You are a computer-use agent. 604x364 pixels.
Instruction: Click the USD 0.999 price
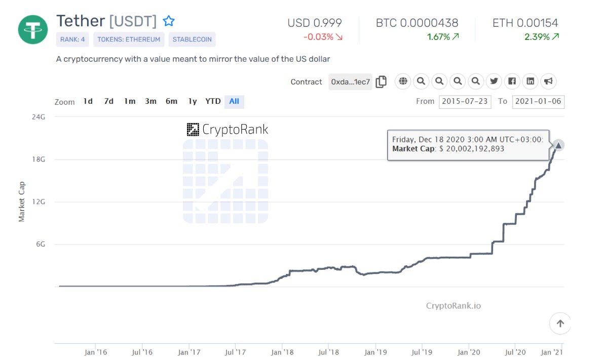coord(315,23)
